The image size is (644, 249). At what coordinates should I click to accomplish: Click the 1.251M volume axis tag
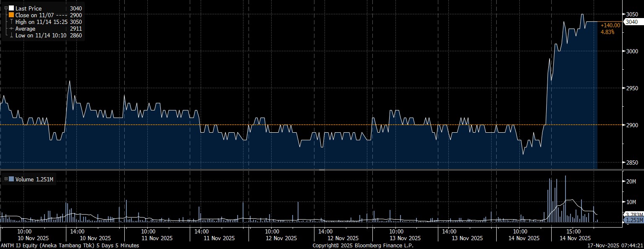(631, 220)
